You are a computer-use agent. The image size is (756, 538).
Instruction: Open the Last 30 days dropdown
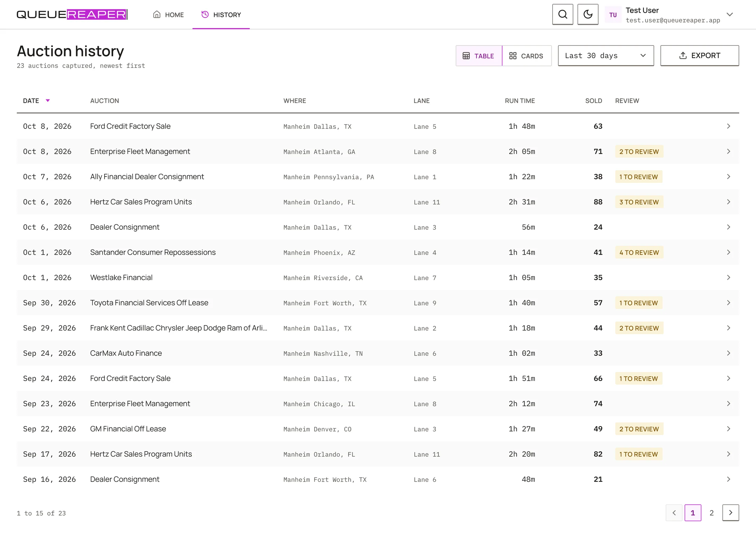click(x=606, y=56)
